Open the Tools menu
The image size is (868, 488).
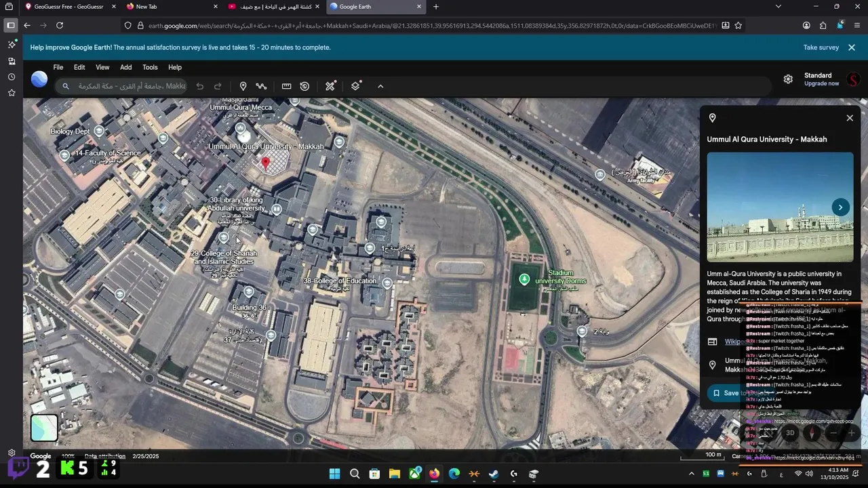coord(150,67)
